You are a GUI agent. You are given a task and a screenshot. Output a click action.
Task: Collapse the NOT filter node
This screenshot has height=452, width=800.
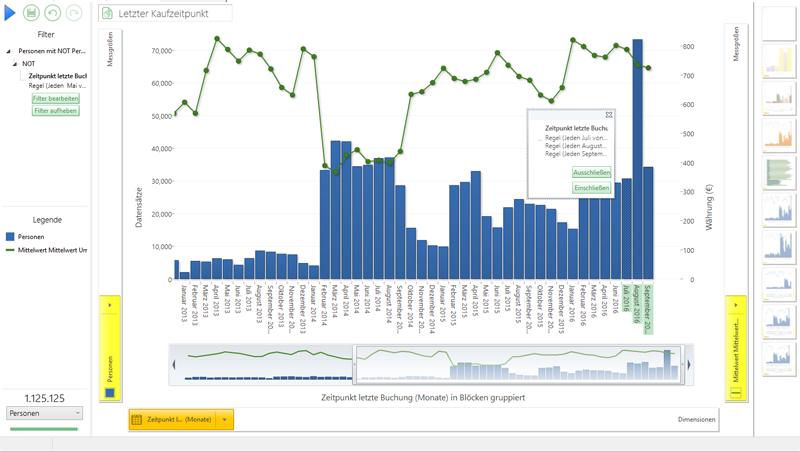click(15, 63)
